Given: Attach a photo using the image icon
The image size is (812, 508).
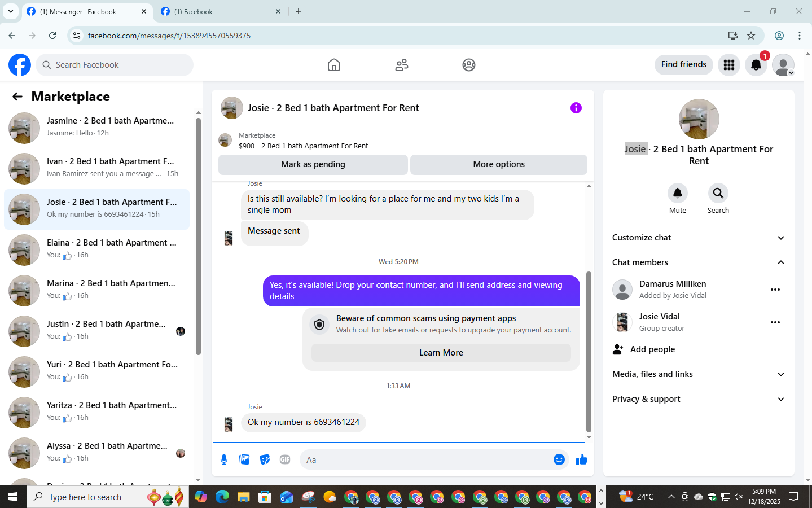Looking at the screenshot, I should pos(244,459).
